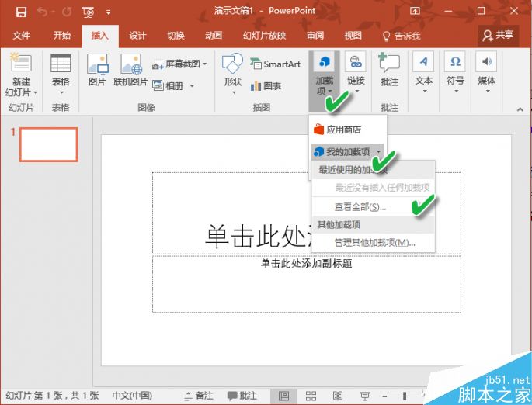Switch to Slide Sorter view icon
This screenshot has width=532, height=405.
click(311, 396)
